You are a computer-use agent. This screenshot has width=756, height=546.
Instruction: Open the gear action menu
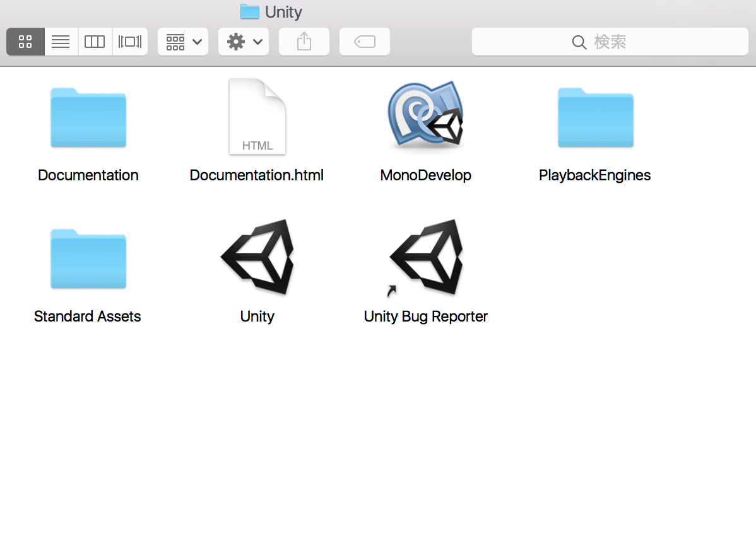(244, 42)
